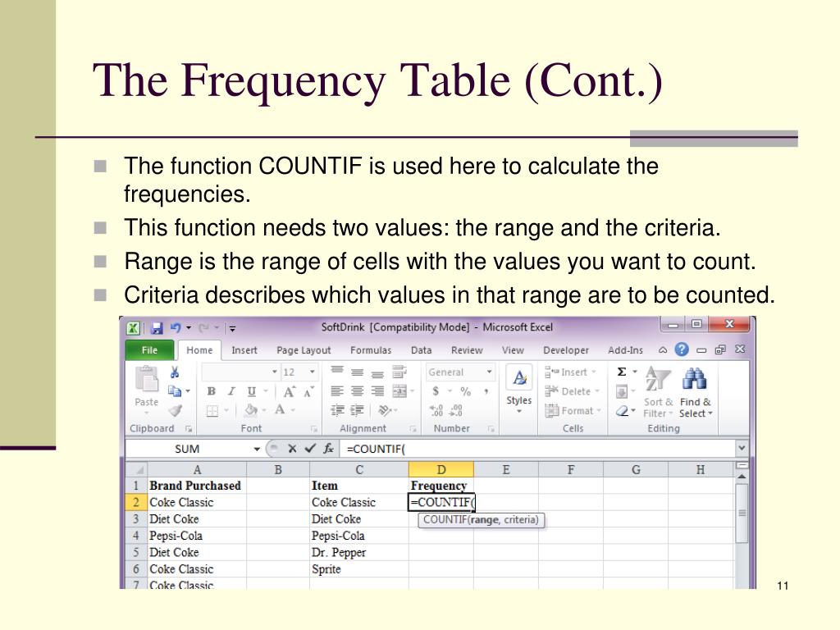
Task: Open Clipboard group dialog launcher
Action: 189,428
